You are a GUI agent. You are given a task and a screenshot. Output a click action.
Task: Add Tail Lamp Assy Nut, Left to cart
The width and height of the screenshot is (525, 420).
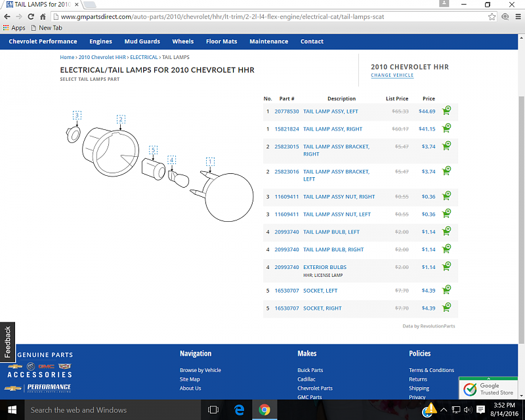pyautogui.click(x=446, y=213)
